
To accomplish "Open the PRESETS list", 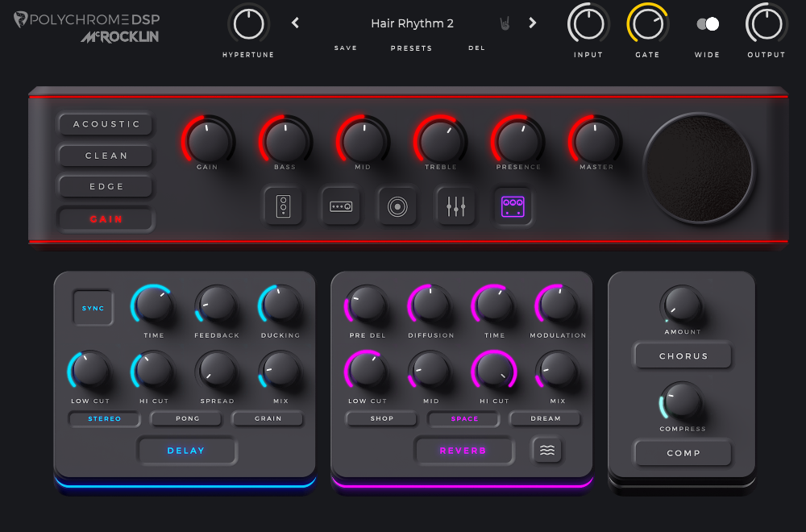I will 411,48.
